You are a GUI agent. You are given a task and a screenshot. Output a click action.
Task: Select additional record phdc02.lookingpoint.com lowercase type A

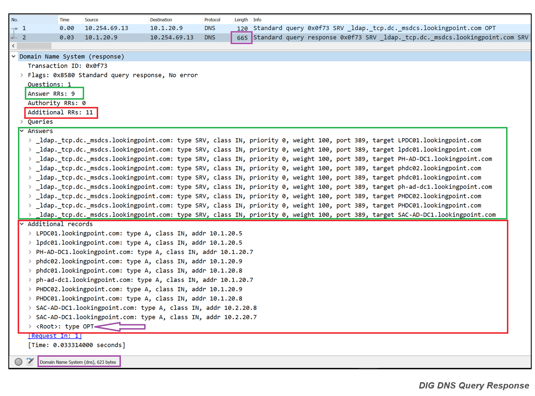tap(139, 262)
